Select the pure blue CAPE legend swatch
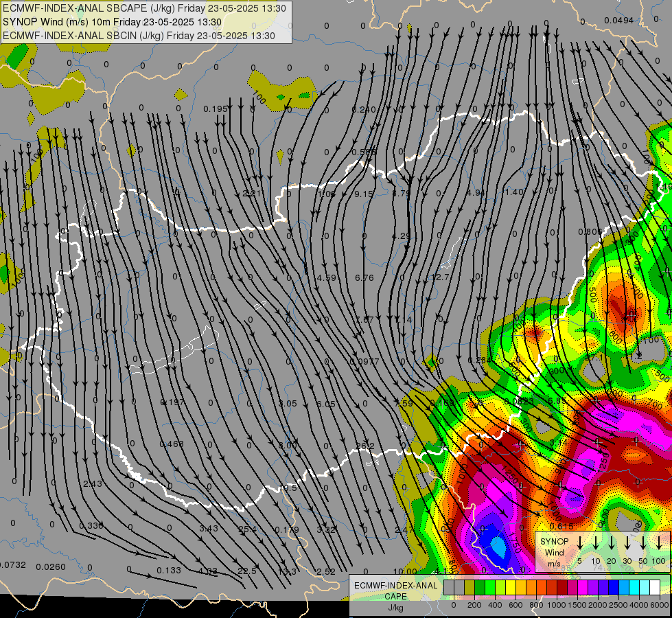The image size is (672, 618). pyautogui.click(x=614, y=588)
